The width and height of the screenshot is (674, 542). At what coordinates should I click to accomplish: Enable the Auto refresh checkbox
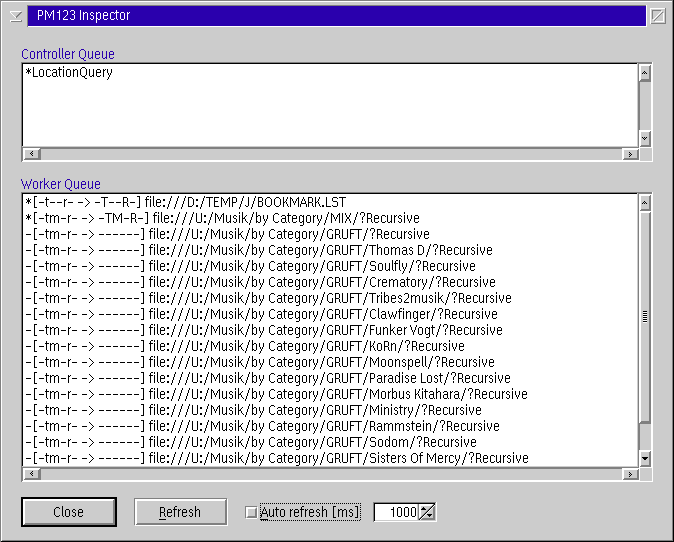coord(251,512)
